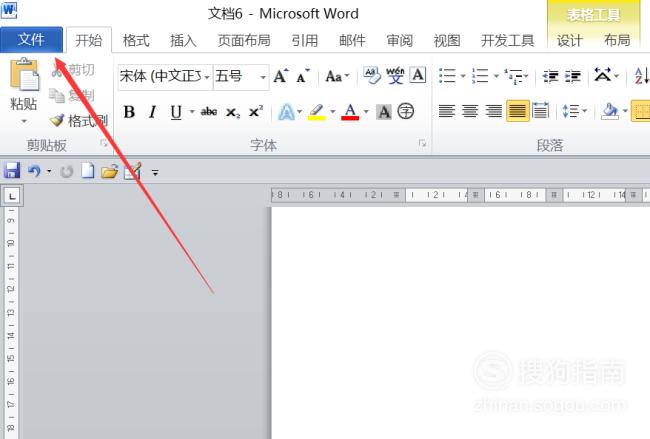Open the 开发工具 tab
This screenshot has height=439, width=650.
pos(507,41)
